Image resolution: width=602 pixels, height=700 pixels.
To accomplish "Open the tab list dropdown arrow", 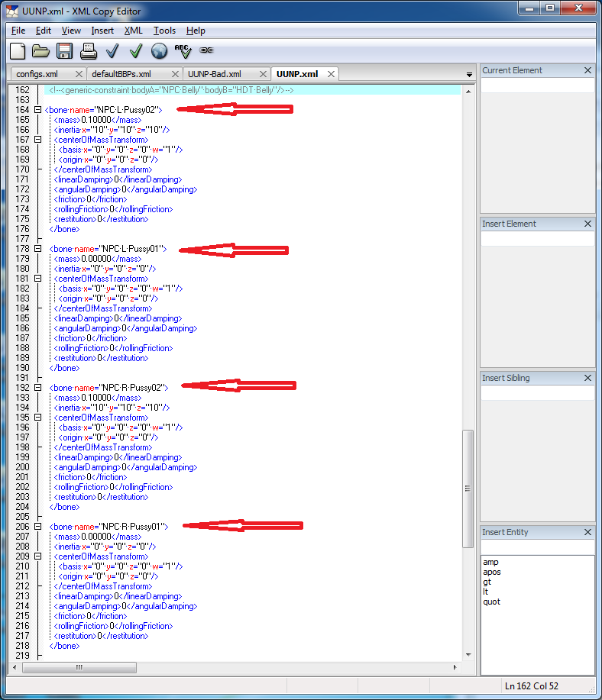I will point(469,75).
